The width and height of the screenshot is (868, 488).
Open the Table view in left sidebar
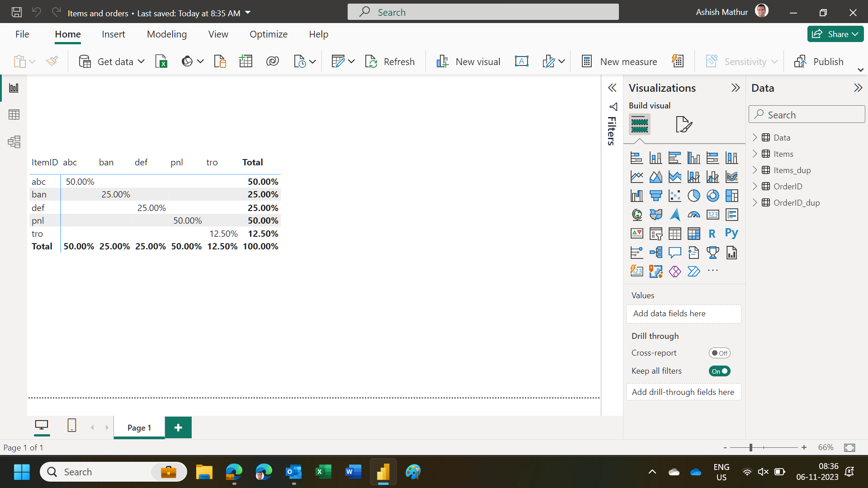coord(14,115)
